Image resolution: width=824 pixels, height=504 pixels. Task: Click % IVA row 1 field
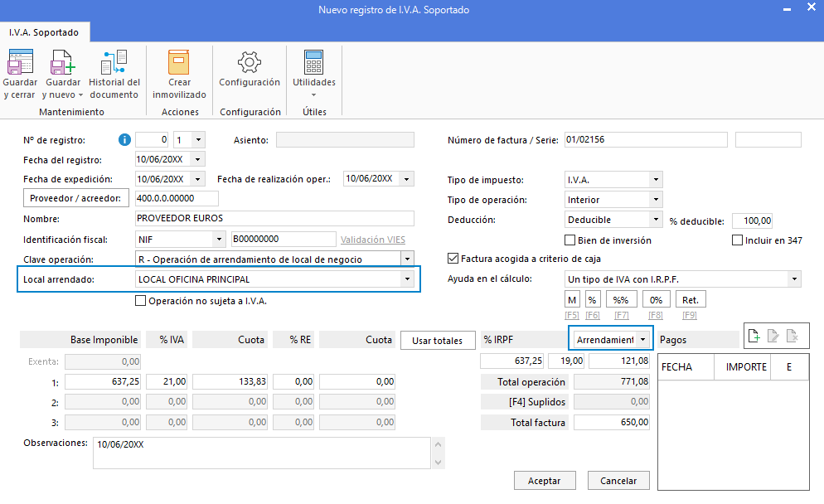(167, 381)
